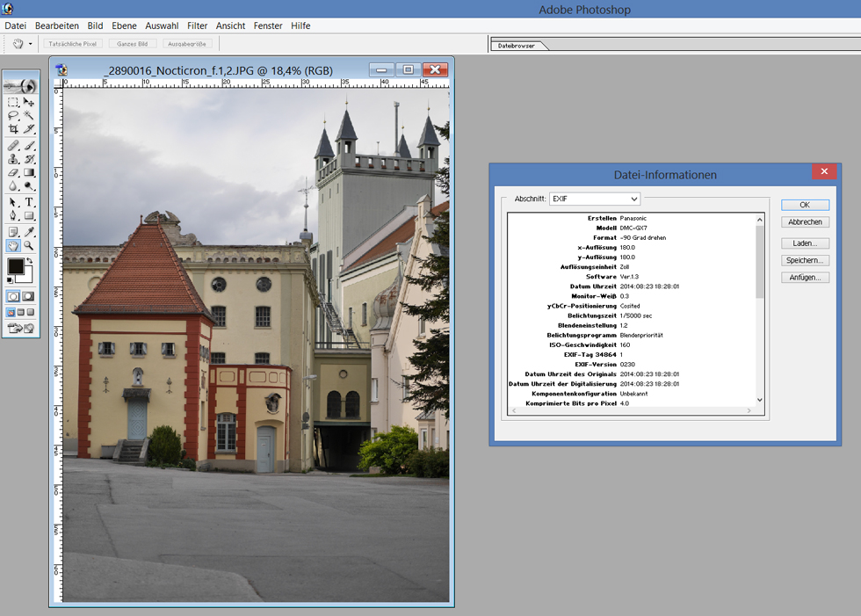
Task: Switch to the Dateibrowser tab
Action: tap(517, 45)
